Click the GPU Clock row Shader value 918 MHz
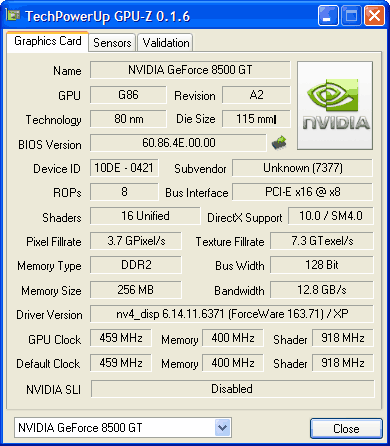Image resolution: width=390 pixels, height=446 pixels. [x=342, y=338]
